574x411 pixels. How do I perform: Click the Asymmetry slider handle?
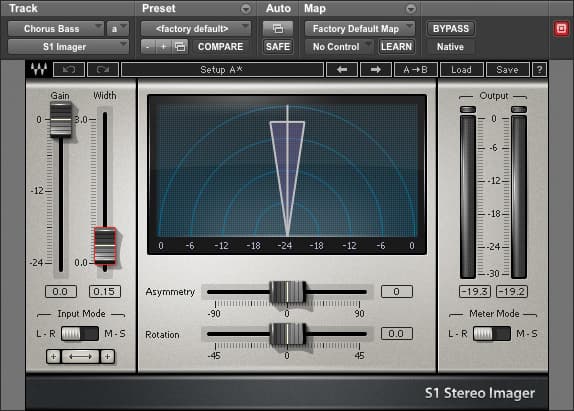coord(287,292)
